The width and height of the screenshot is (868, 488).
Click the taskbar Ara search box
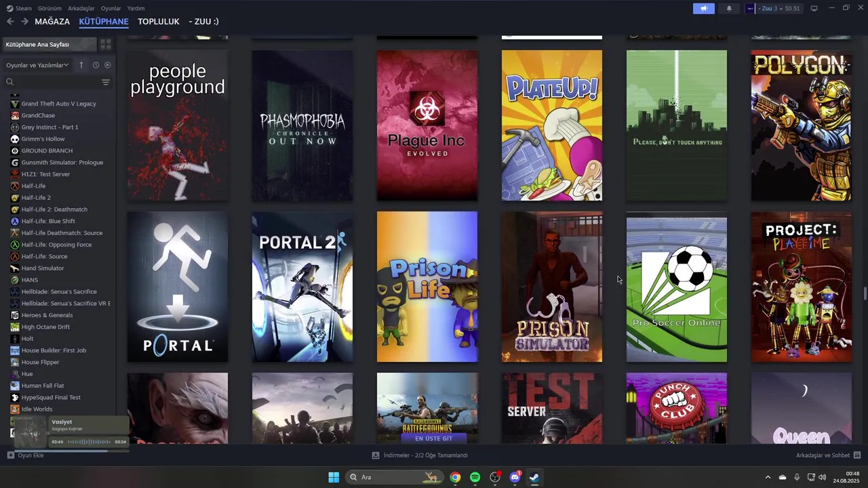(394, 477)
